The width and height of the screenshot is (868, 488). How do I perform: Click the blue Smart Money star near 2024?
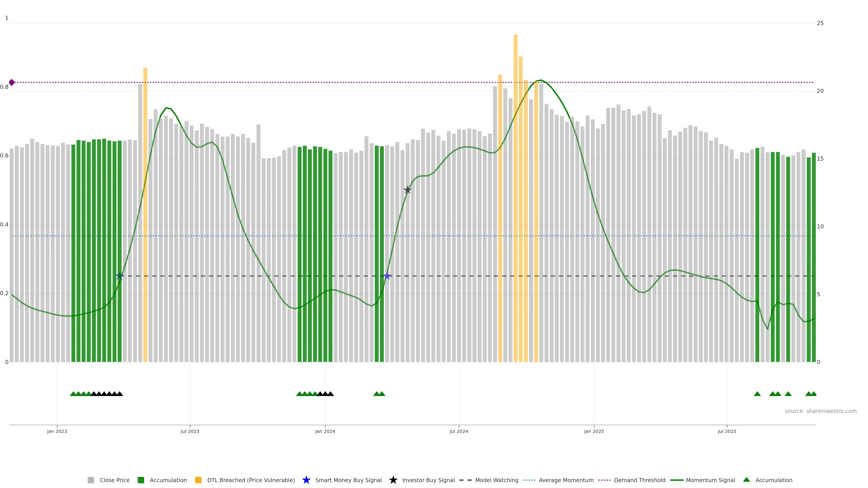[387, 276]
